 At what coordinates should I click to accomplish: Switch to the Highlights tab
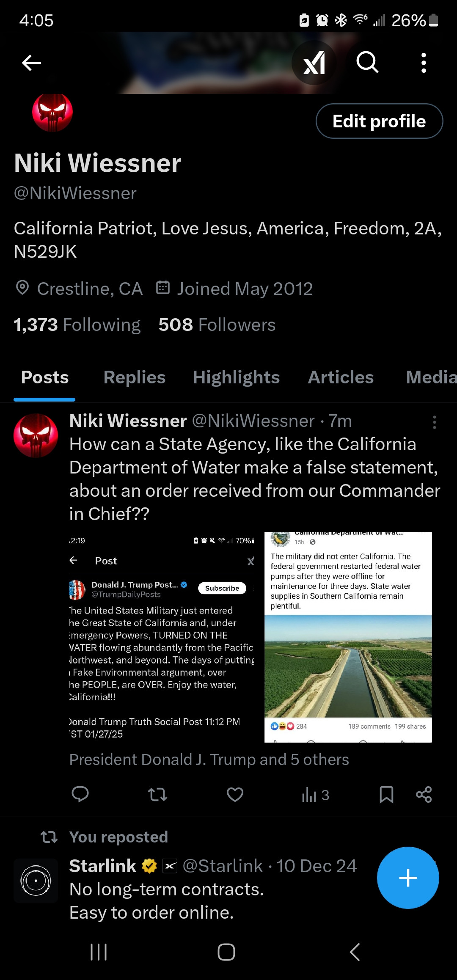(x=236, y=377)
